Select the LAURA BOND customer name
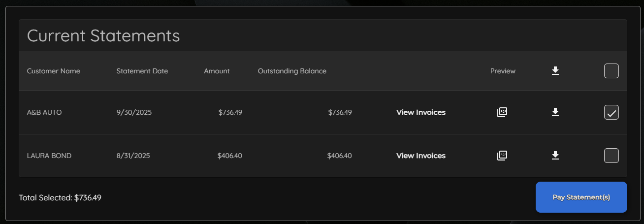The width and height of the screenshot is (644, 224). [49, 156]
